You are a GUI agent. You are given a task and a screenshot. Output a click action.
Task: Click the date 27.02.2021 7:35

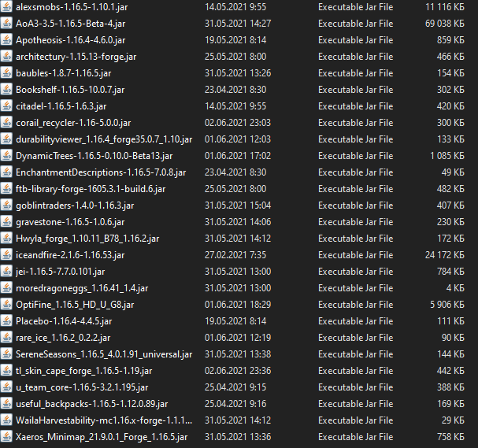click(235, 255)
